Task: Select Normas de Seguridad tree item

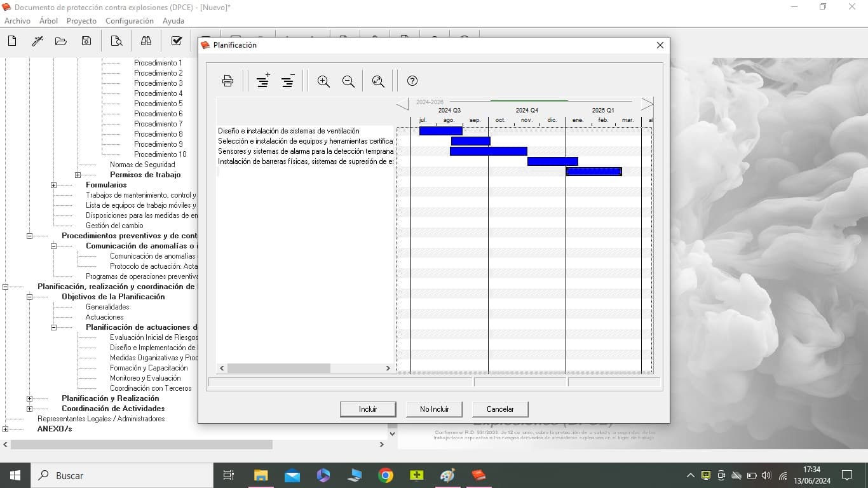Action: pyautogui.click(x=142, y=165)
